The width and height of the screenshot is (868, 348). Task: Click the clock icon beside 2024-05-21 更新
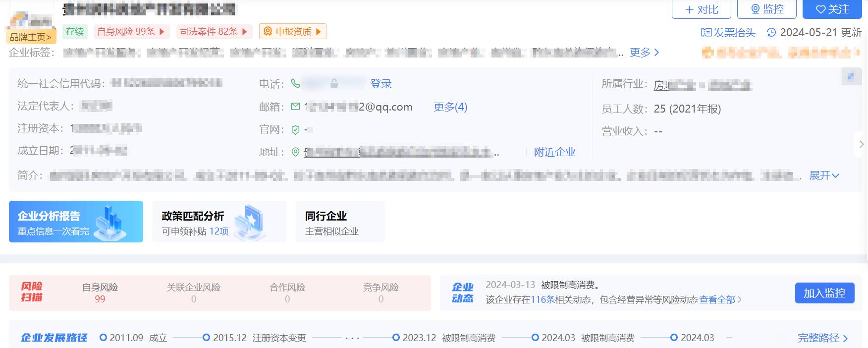click(771, 33)
